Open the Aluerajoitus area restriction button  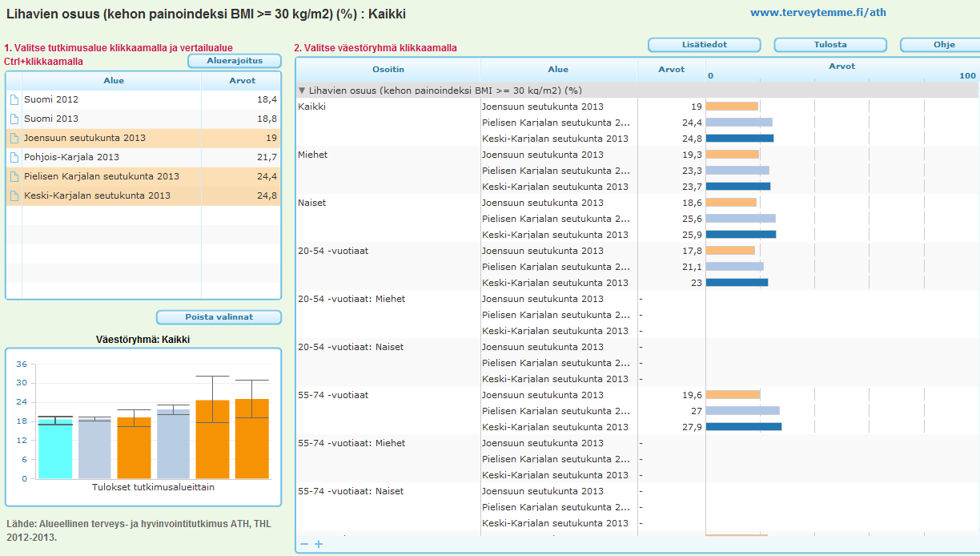point(235,61)
